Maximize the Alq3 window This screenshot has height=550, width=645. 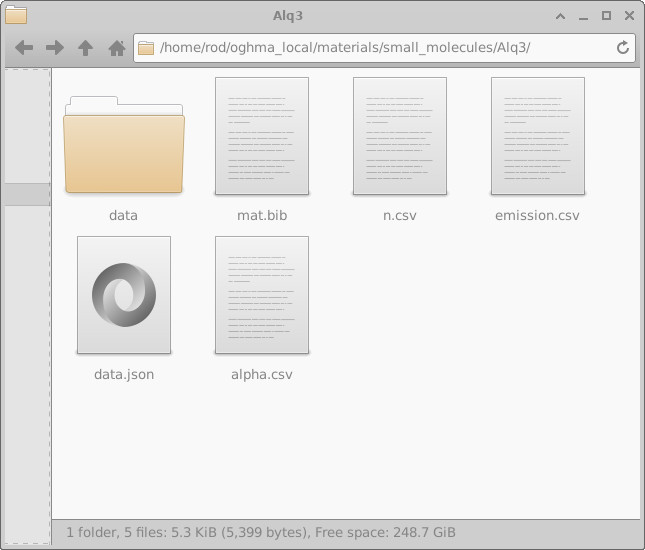[606, 15]
